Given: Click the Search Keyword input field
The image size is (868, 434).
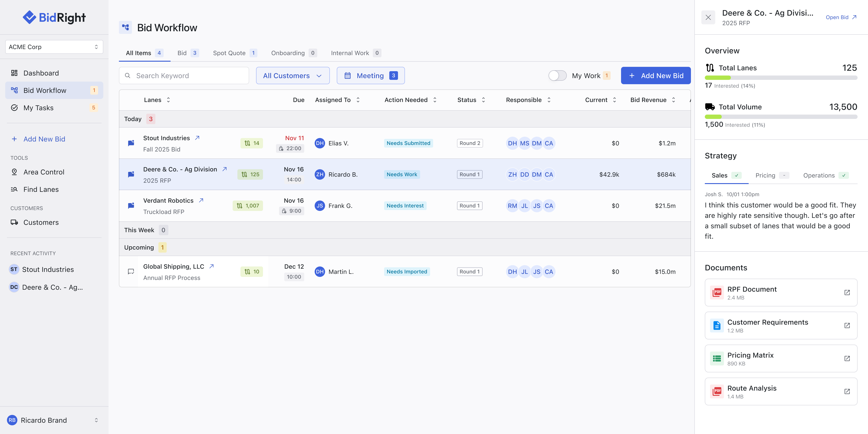Looking at the screenshot, I should [184, 76].
